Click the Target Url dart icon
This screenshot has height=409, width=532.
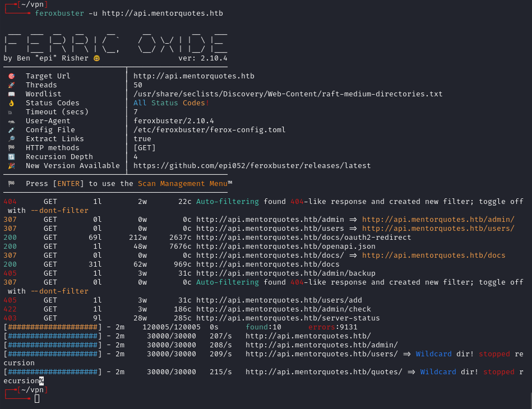click(x=11, y=76)
